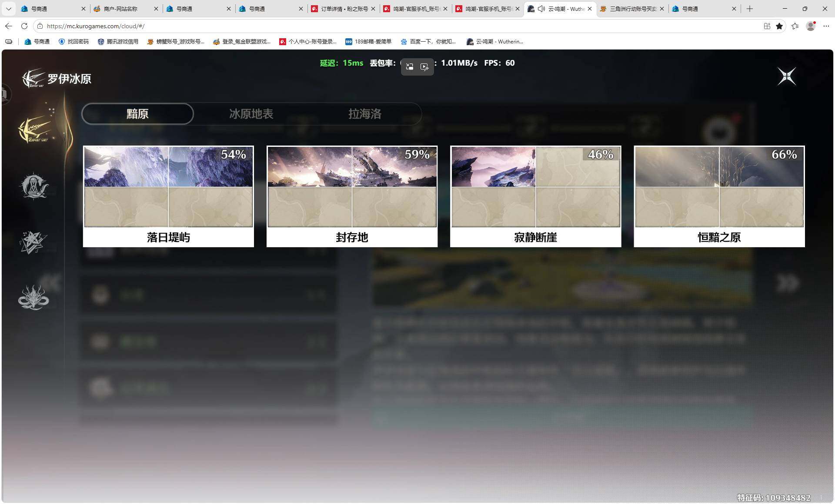The image size is (835, 504).
Task: Click the FPS: 60 indicator
Action: 499,63
